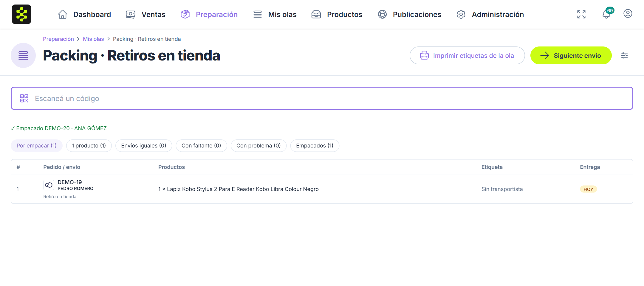Viewport: 644px width, 286px height.
Task: Open the user profile icon
Action: click(628, 14)
